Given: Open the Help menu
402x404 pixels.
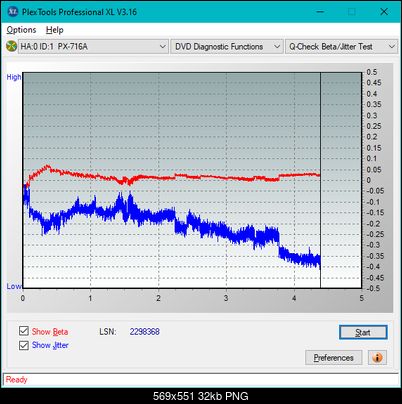Looking at the screenshot, I should coord(55,30).
